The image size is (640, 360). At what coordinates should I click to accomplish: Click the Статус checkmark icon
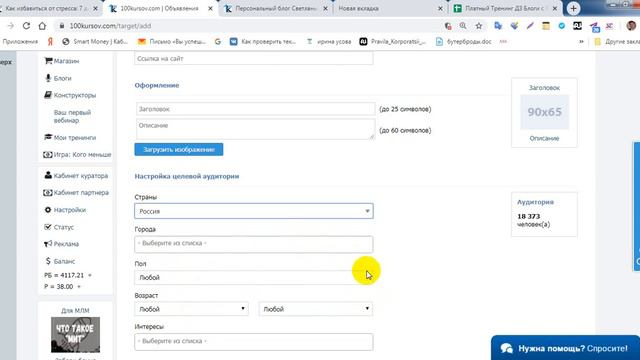point(48,227)
